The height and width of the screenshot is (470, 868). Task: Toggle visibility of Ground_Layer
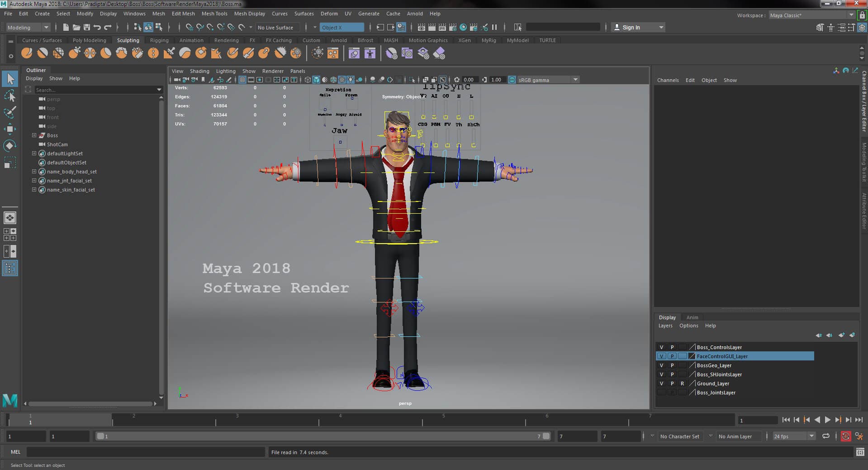pos(661,384)
